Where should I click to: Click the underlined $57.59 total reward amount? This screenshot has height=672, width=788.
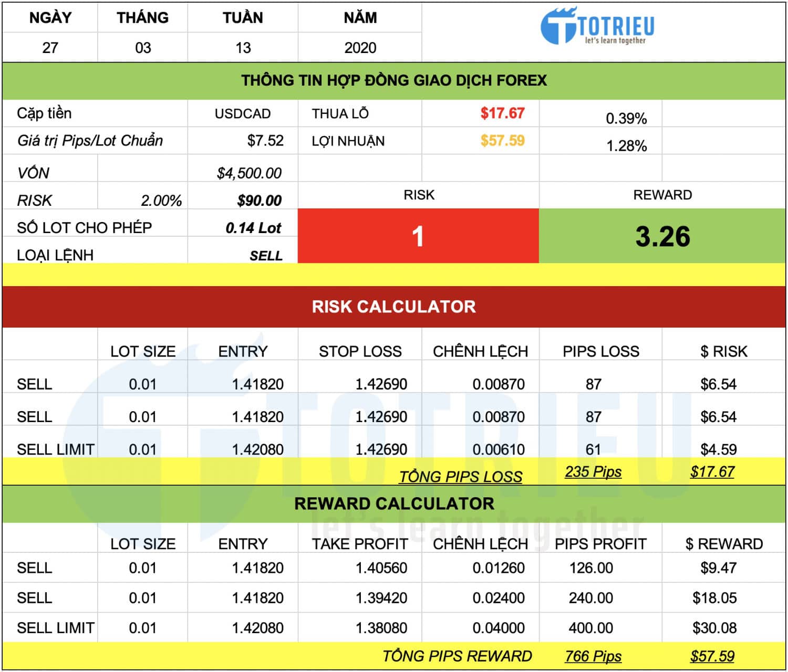coord(712,656)
